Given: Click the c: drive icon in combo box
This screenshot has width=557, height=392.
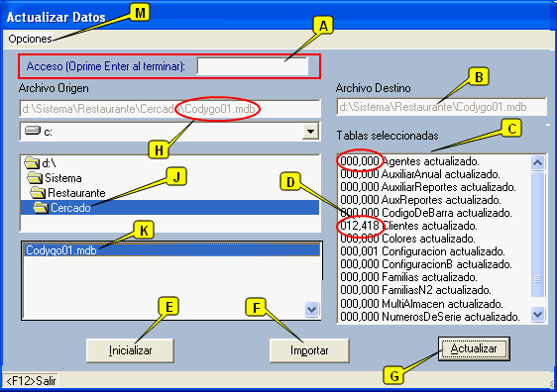Looking at the screenshot, I should click(x=33, y=131).
